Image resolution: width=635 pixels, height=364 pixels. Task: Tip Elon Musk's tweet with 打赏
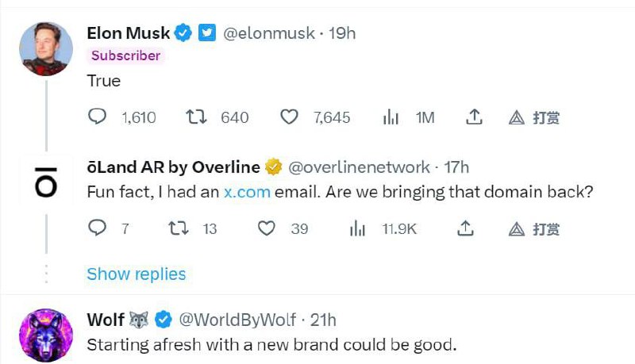point(535,118)
